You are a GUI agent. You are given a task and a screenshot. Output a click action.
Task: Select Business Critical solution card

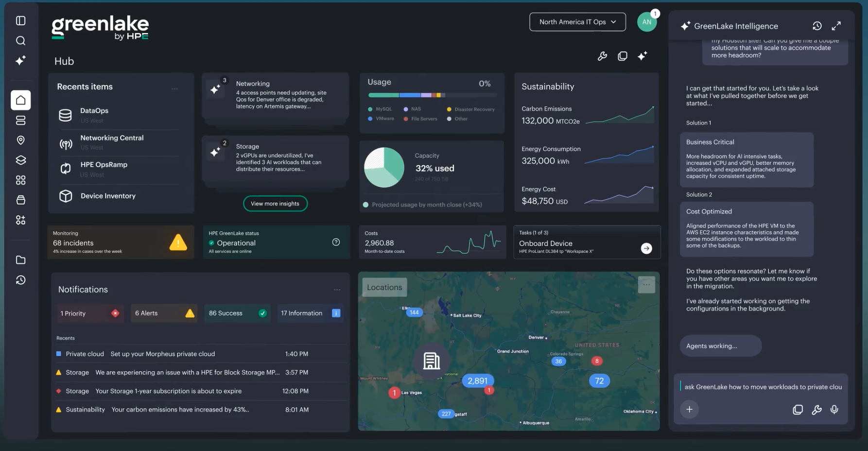pos(746,160)
